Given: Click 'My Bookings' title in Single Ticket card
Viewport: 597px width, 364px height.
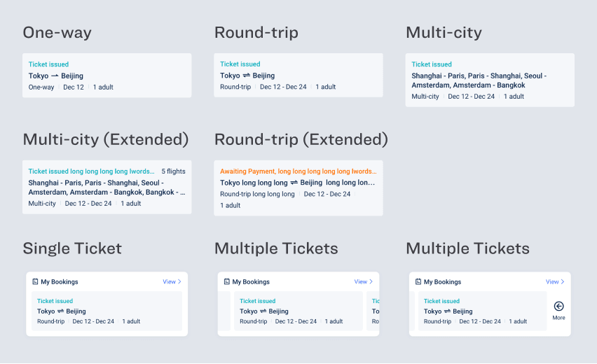Looking at the screenshot, I should click(x=60, y=282).
